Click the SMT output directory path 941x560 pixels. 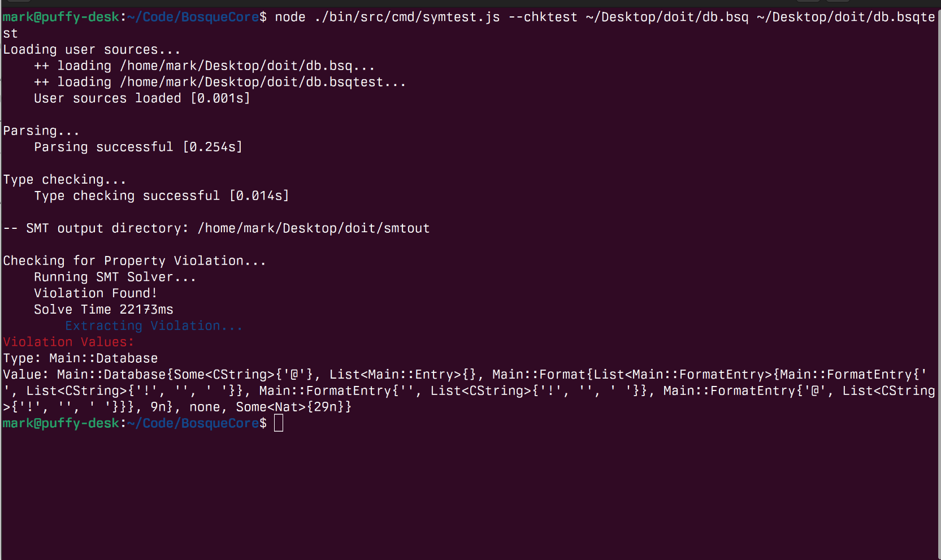[x=314, y=228]
